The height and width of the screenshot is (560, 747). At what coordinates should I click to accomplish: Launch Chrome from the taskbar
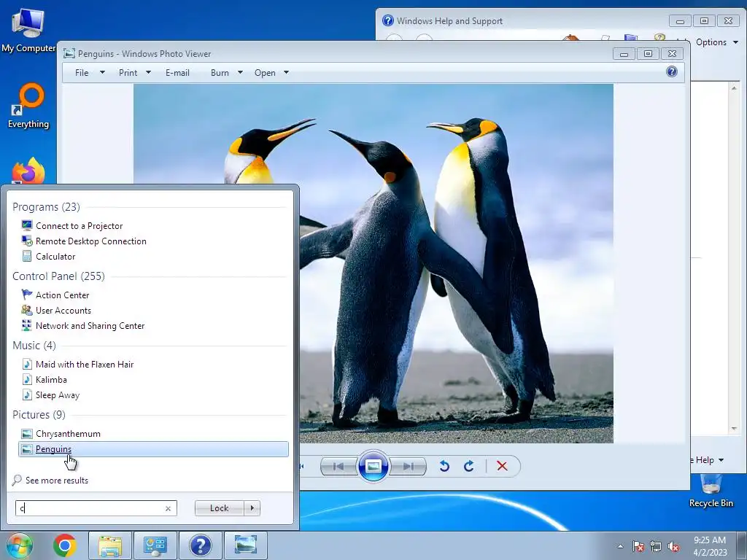[x=65, y=545]
